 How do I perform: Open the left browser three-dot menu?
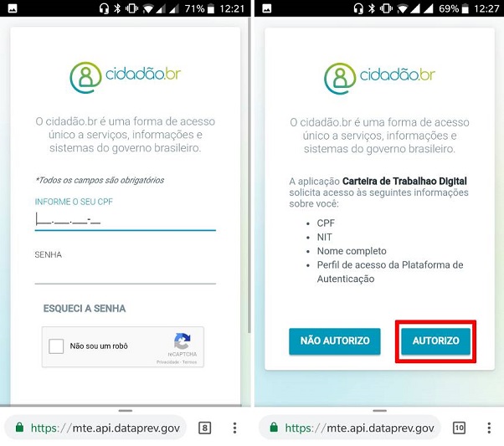(x=234, y=428)
